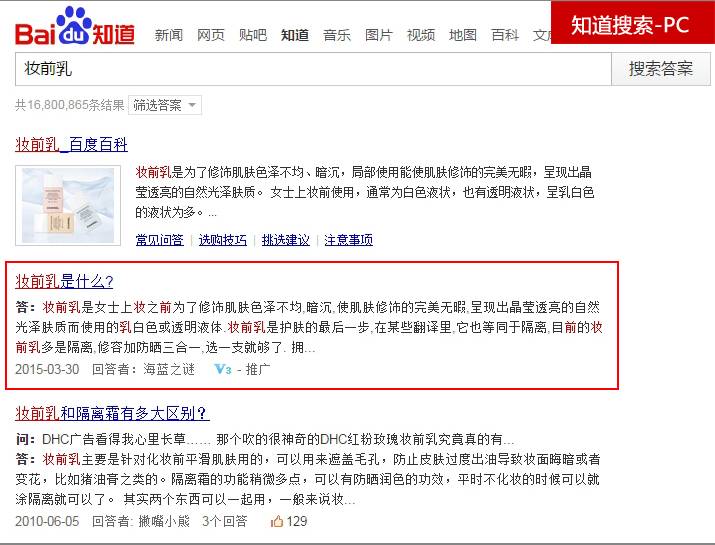715x545 pixels.
Task: Click the Baidu Zhidao paw logo
Action: (75, 26)
